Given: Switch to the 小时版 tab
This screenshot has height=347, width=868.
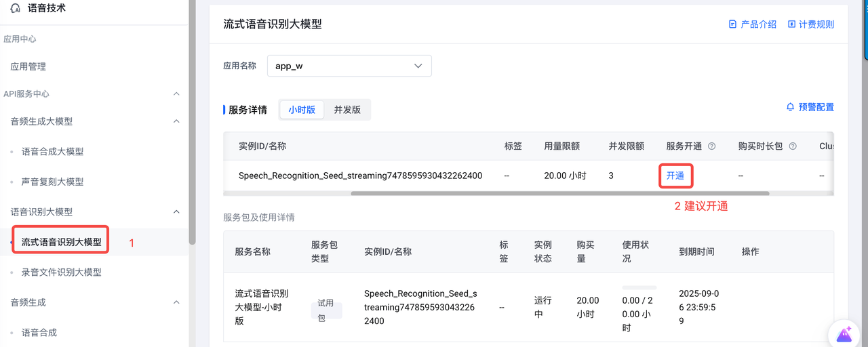Looking at the screenshot, I should (x=302, y=110).
